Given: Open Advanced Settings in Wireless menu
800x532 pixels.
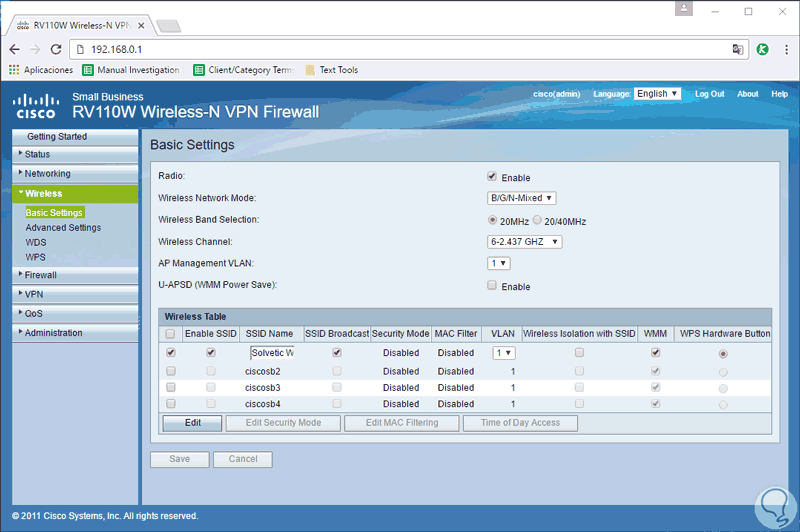Looking at the screenshot, I should click(x=63, y=227).
